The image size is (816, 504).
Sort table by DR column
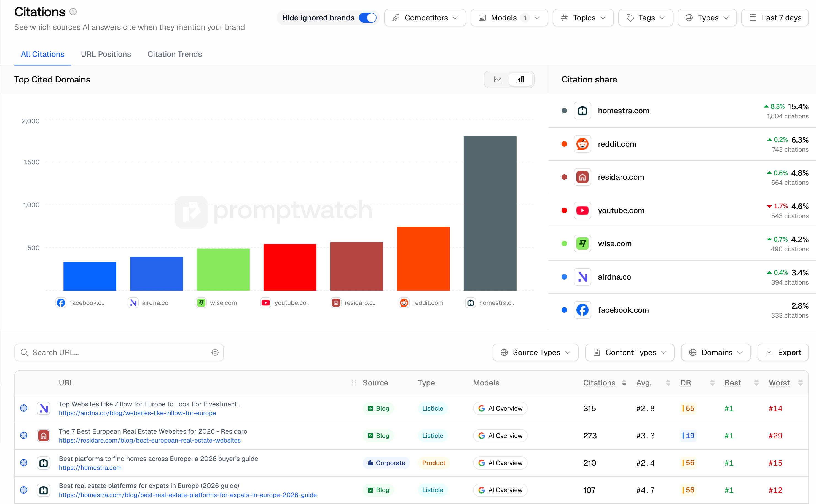pyautogui.click(x=697, y=383)
